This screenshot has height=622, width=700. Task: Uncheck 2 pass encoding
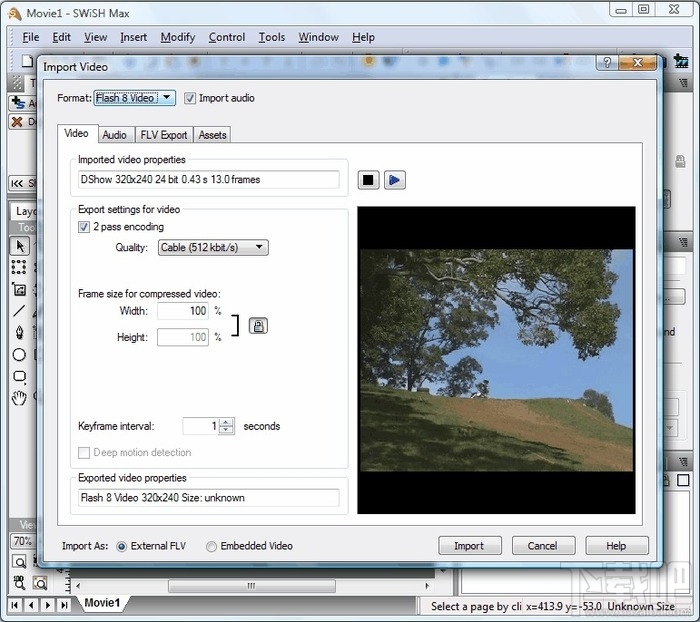(84, 227)
